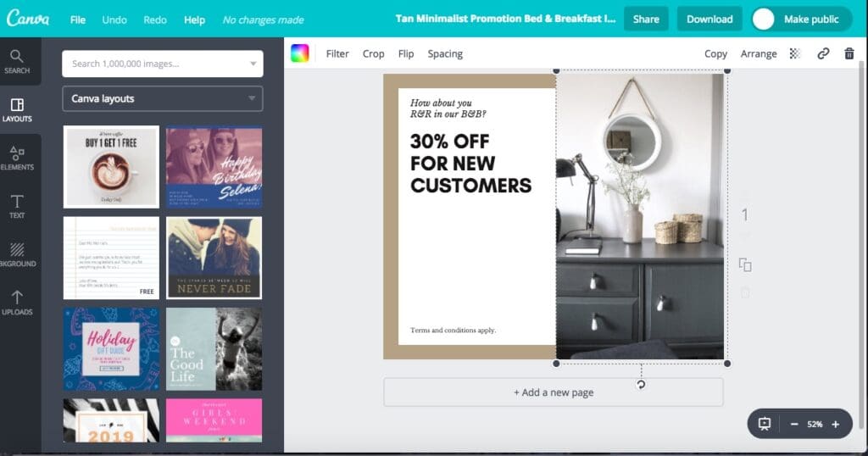
Task: Open the Uploads sidebar panel
Action: [x=17, y=303]
